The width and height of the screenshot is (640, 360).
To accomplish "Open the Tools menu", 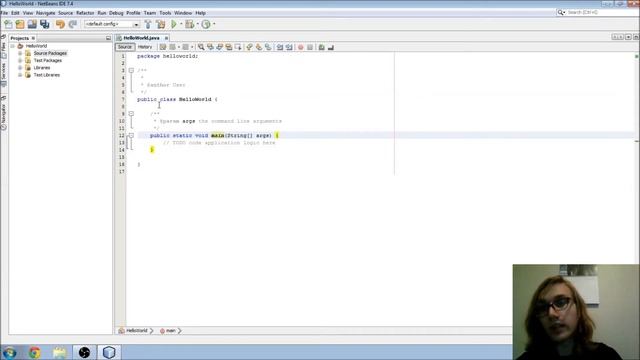I will [x=165, y=13].
